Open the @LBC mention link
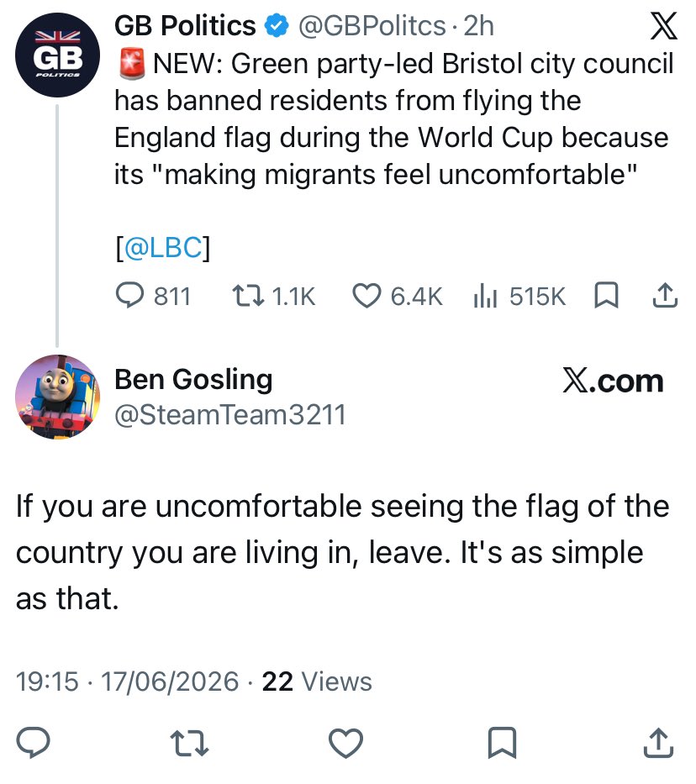Image resolution: width=696 pixels, height=784 pixels. tap(163, 247)
